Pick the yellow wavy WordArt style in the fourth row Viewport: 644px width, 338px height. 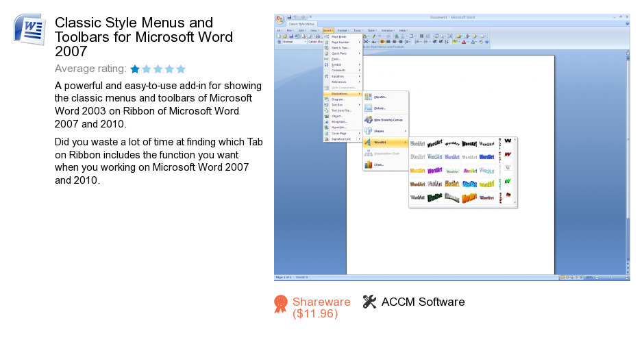pos(486,184)
